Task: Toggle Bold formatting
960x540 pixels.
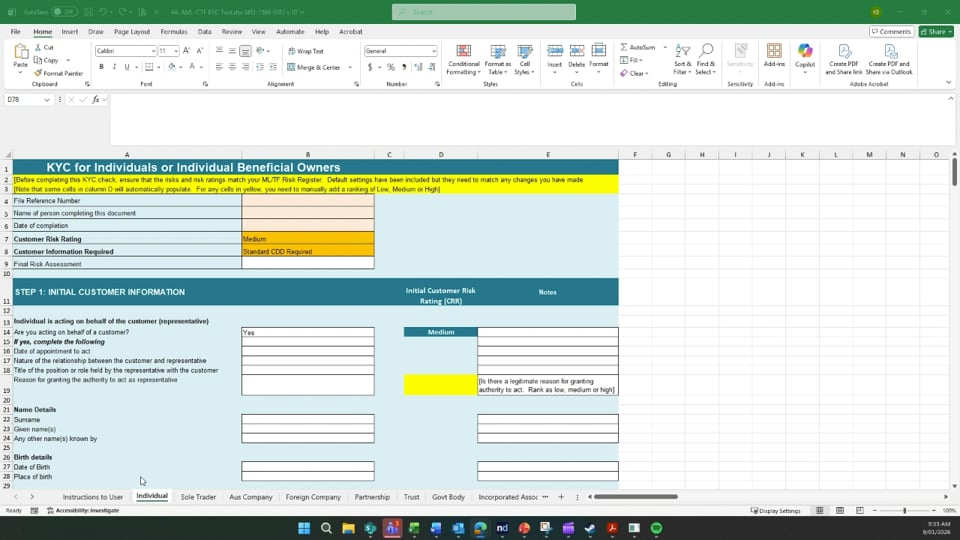Action: coord(101,67)
